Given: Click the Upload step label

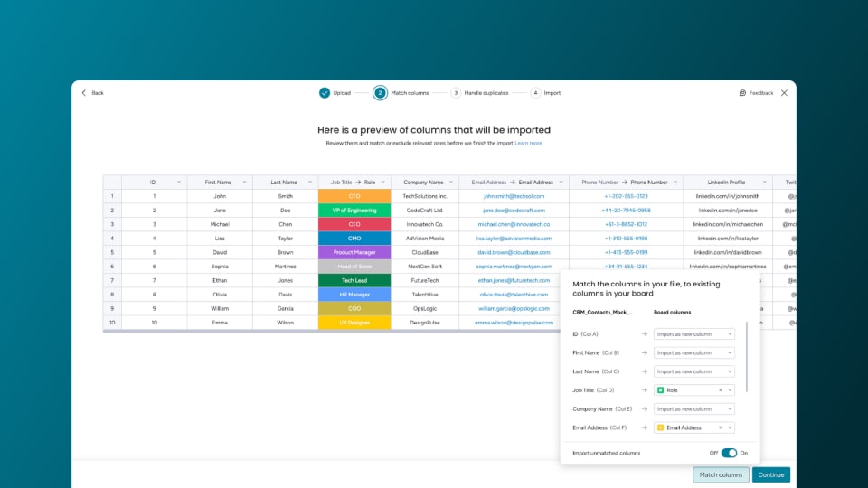Looking at the screenshot, I should [342, 93].
